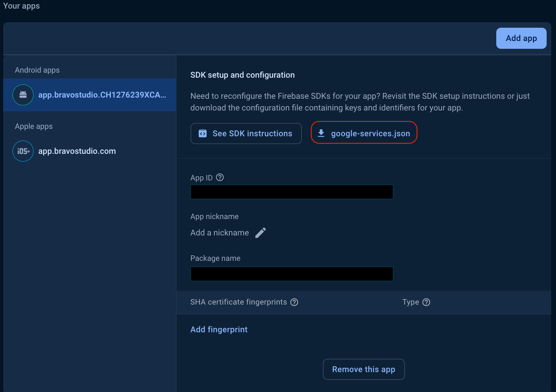Viewport: 556px width, 392px height.
Task: Click the SDK setup and configuration heading
Action: [x=242, y=75]
